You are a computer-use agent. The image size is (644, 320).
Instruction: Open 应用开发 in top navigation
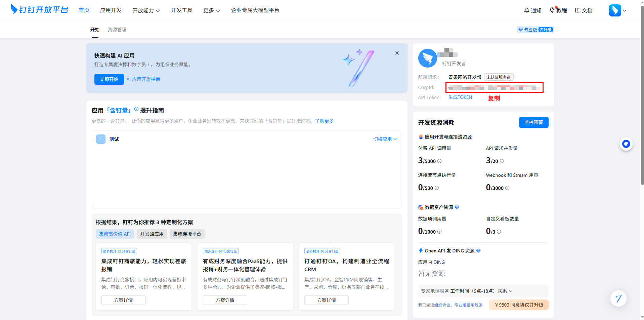(x=111, y=10)
